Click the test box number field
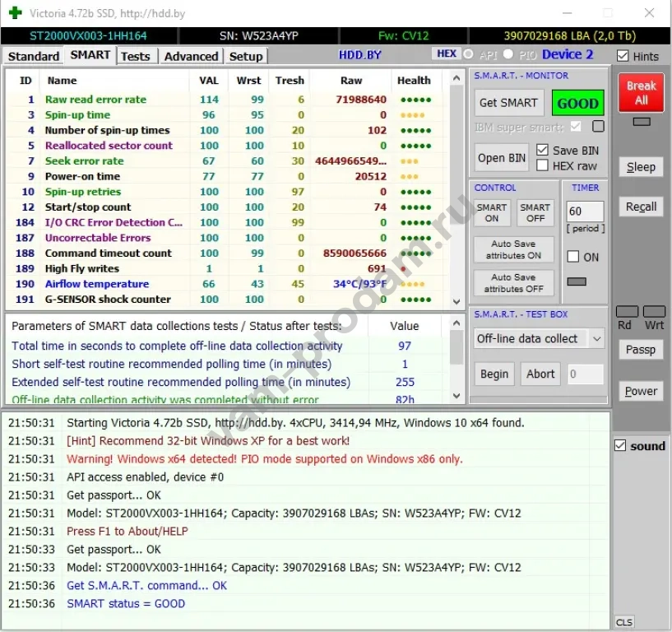Image resolution: width=672 pixels, height=632 pixels. pyautogui.click(x=586, y=374)
